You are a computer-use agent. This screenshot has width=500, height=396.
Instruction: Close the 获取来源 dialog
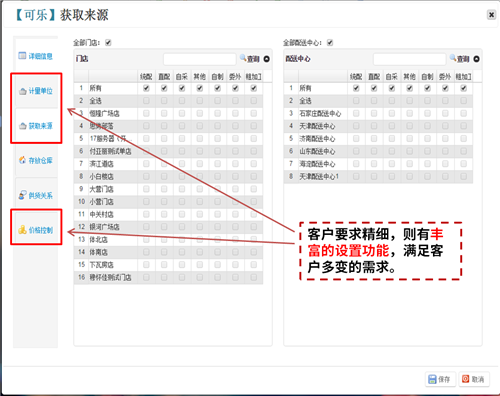(x=491, y=15)
